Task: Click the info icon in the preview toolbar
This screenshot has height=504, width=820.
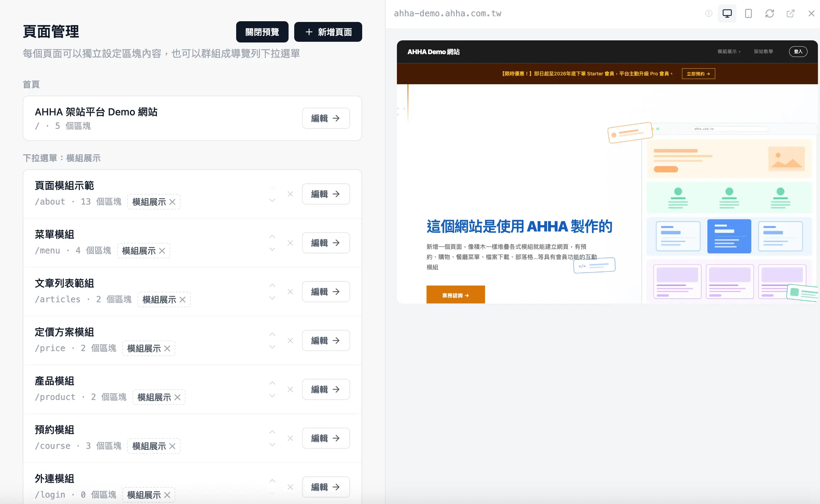Action: point(708,13)
